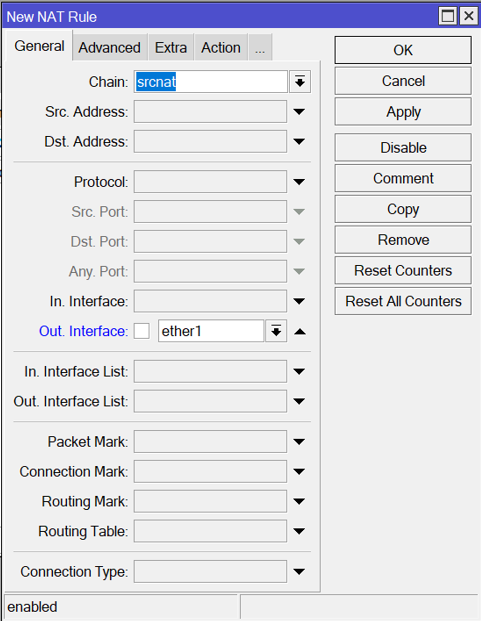Toggle the Out. Interface negate checkbox
This screenshot has height=621, width=481.
coord(142,331)
